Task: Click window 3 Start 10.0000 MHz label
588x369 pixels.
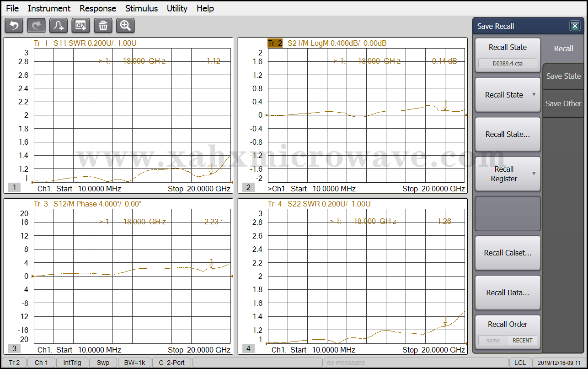Action: pyautogui.click(x=89, y=350)
